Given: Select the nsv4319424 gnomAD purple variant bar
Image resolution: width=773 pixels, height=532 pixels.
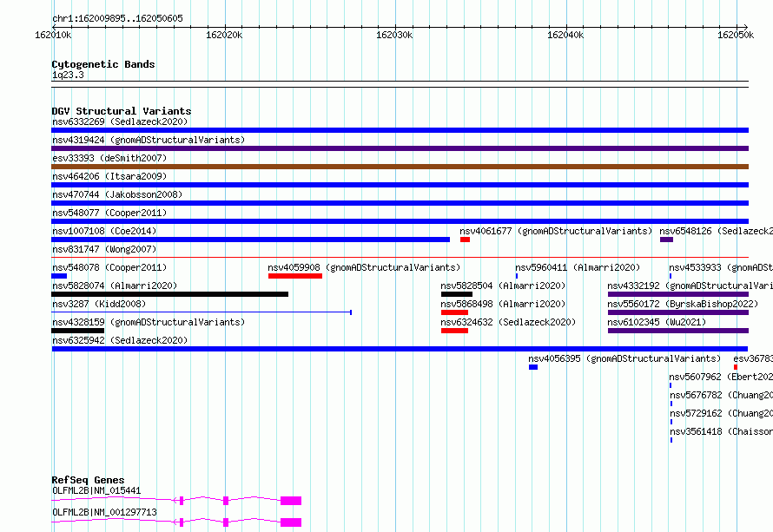Looking at the screenshot, I should (x=400, y=148).
